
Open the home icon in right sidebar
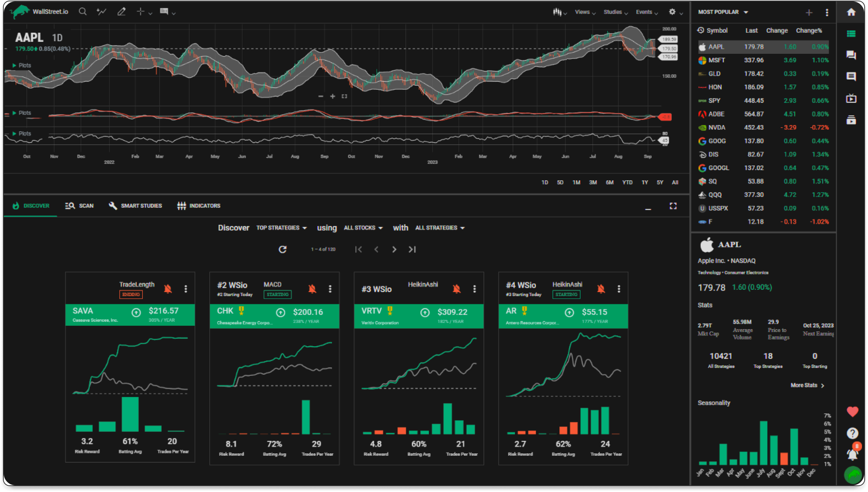pyautogui.click(x=851, y=12)
